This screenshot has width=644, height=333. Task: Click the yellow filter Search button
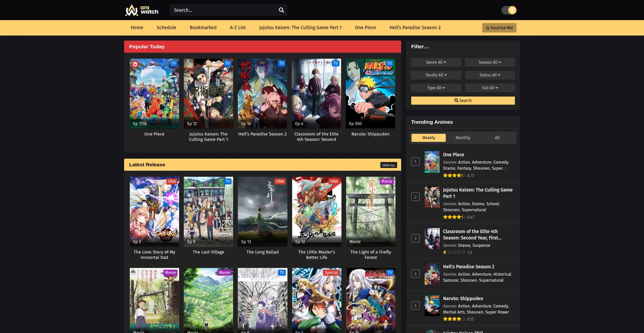click(x=463, y=101)
